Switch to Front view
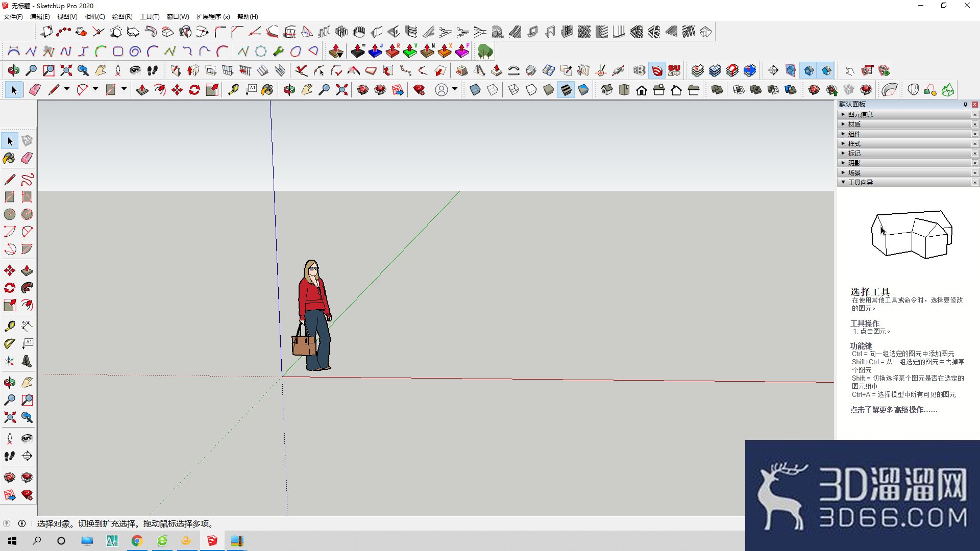This screenshot has height=551, width=980. click(642, 90)
